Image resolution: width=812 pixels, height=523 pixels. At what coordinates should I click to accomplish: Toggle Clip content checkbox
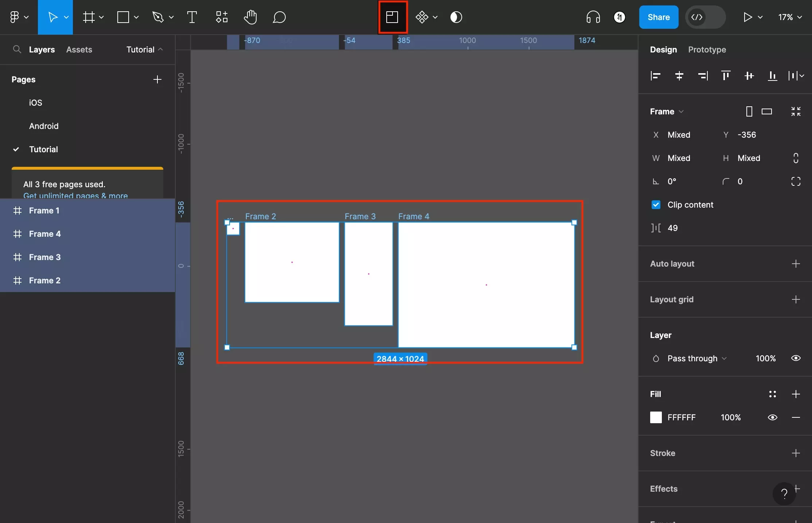click(655, 205)
